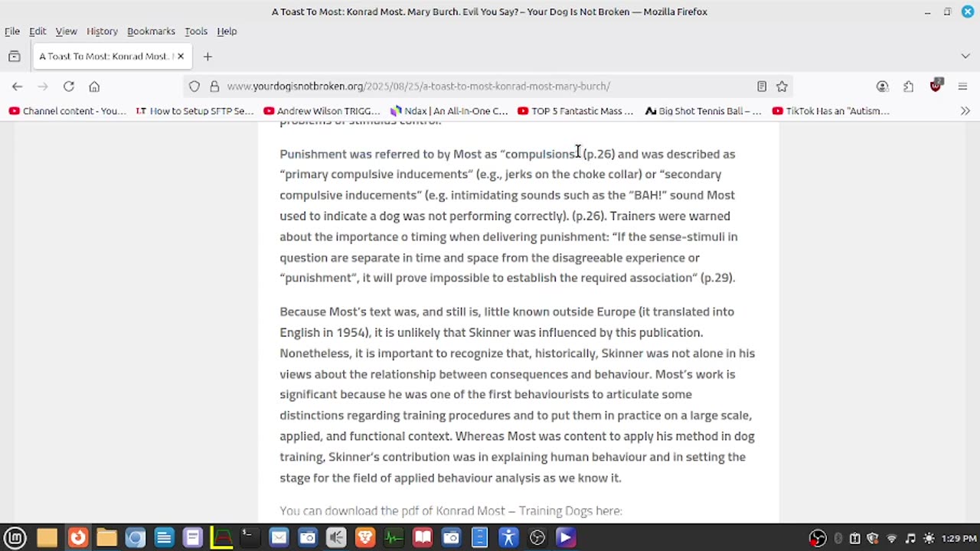Toggle Reader View in address bar
Image resolution: width=980 pixels, height=551 pixels.
click(762, 86)
